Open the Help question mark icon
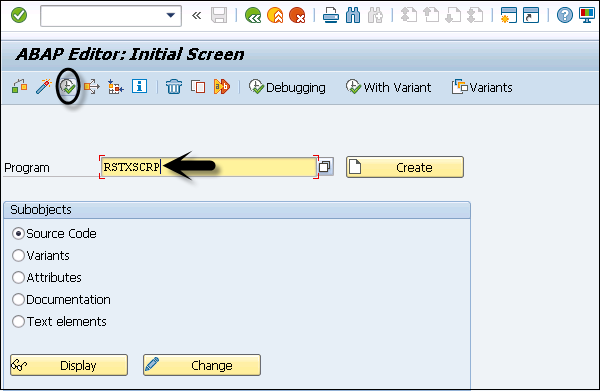 (564, 16)
